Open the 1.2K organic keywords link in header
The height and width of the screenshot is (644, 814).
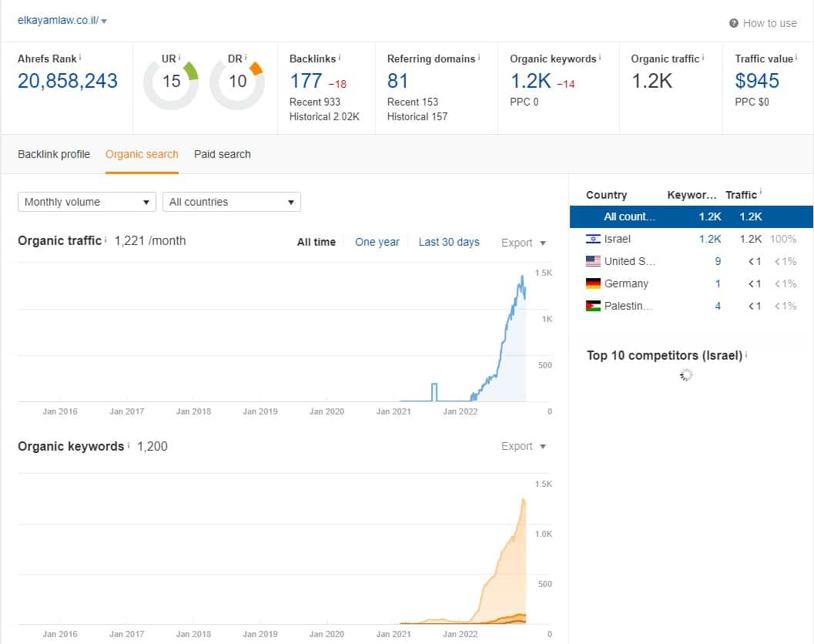pyautogui.click(x=531, y=81)
